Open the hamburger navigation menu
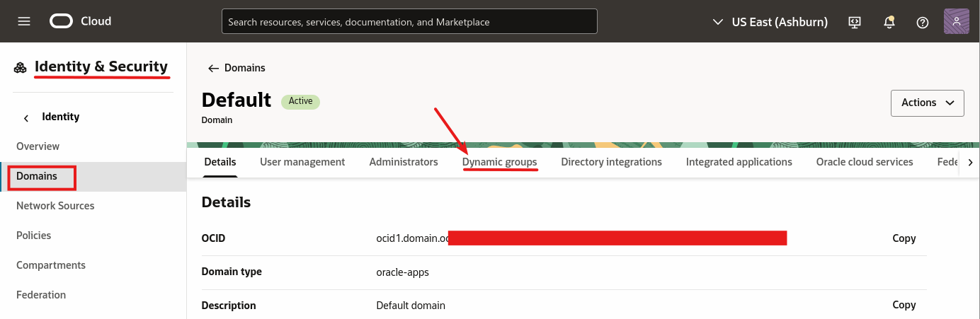The width and height of the screenshot is (980, 319). [24, 21]
